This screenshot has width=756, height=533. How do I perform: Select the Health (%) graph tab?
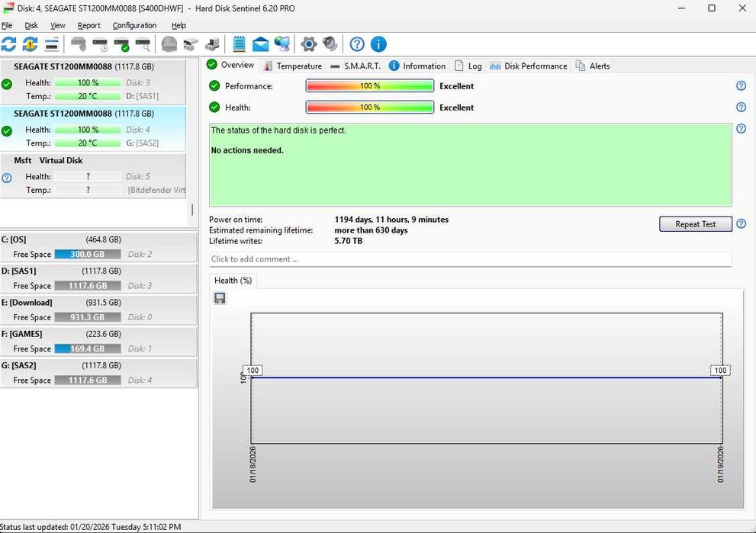[x=233, y=281]
